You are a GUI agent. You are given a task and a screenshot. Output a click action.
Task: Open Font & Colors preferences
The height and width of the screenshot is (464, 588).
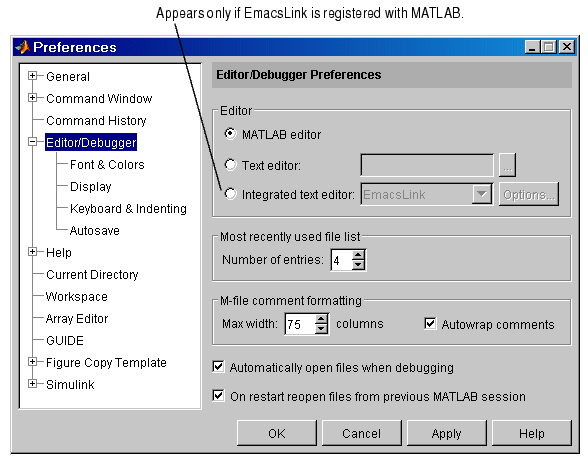107,165
